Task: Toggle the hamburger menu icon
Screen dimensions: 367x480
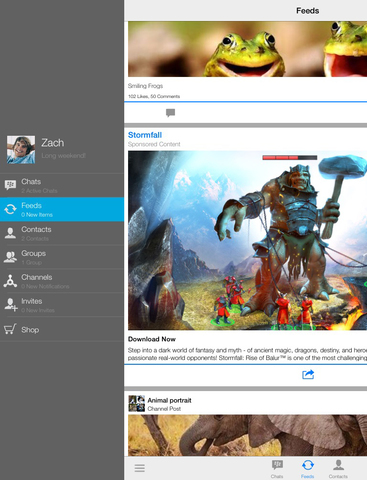Action: 140,468
